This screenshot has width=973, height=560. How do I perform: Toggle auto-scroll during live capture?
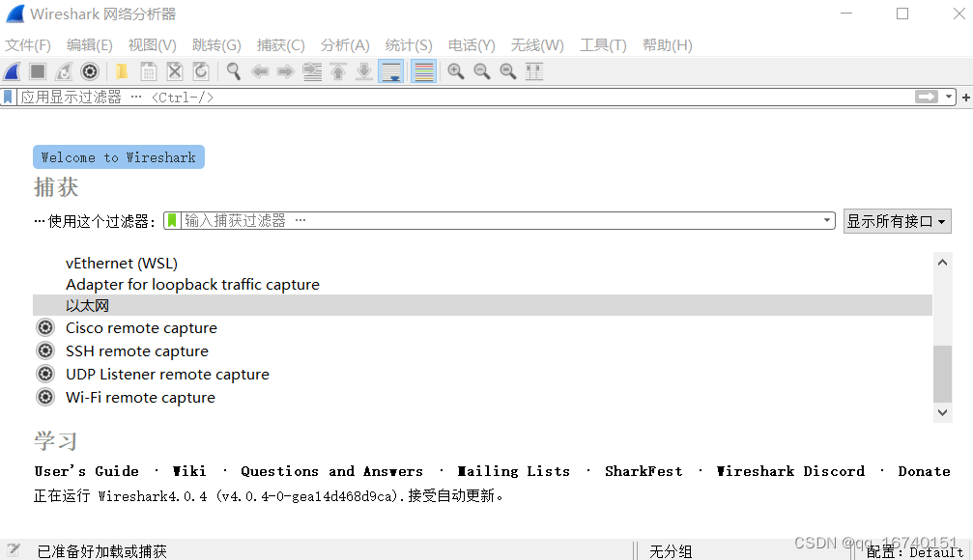coord(391,72)
